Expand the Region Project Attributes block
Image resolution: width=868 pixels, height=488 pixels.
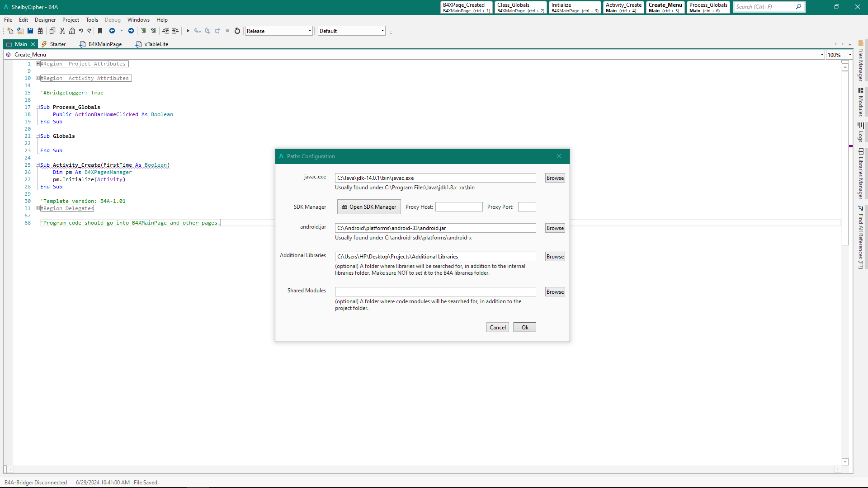tap(38, 64)
